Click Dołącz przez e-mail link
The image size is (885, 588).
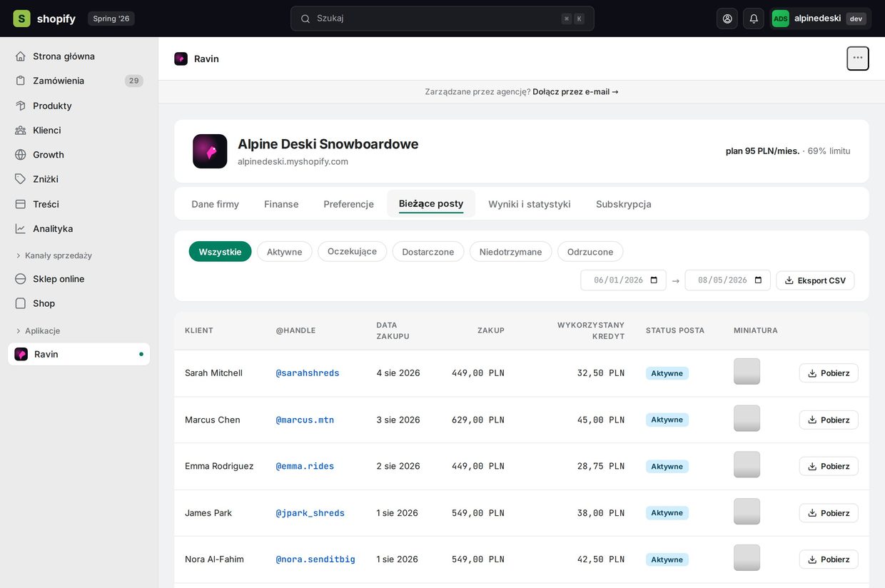click(575, 92)
